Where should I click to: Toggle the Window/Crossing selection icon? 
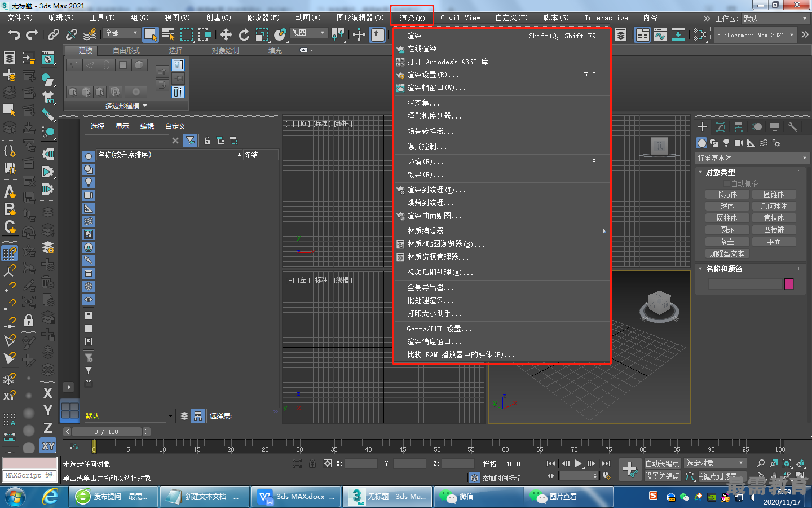pos(205,35)
